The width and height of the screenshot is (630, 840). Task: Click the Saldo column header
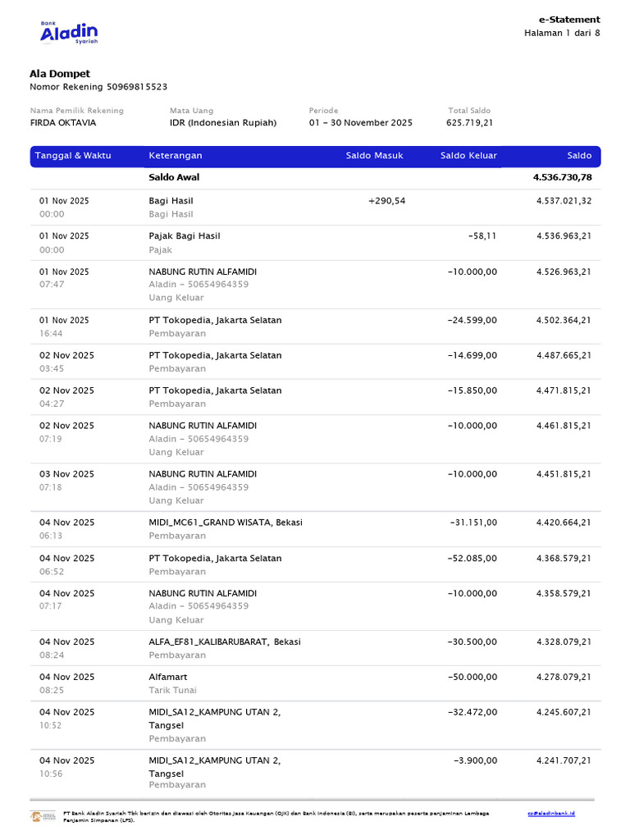click(x=579, y=155)
